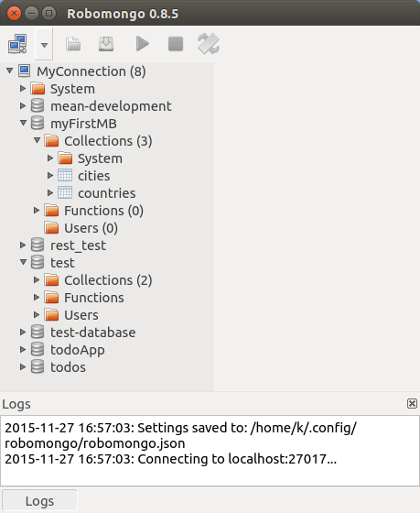Click the Stop execution button in toolbar
420x513 pixels.
click(x=176, y=44)
